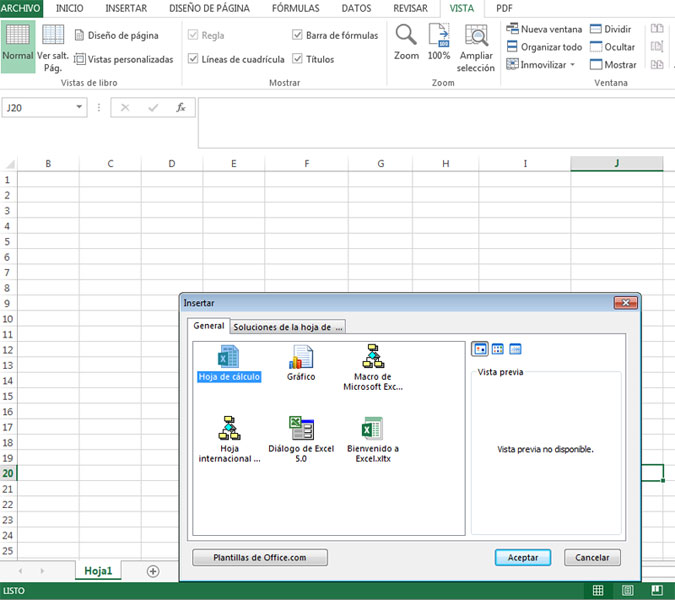Click Page Break Preview icon in status bar
Screen dimensions: 675x600
[x=657, y=591]
